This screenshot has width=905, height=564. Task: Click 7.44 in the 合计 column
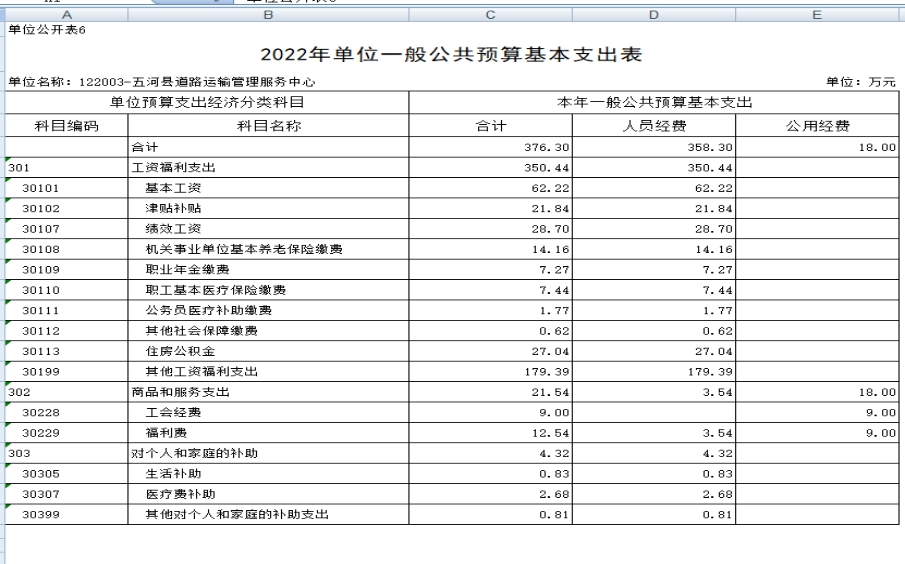coord(491,290)
